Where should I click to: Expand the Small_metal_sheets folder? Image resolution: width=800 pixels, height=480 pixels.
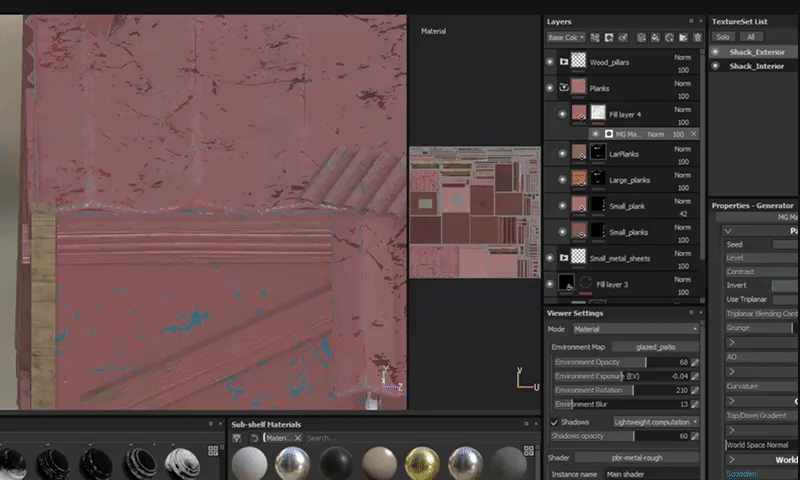point(564,258)
